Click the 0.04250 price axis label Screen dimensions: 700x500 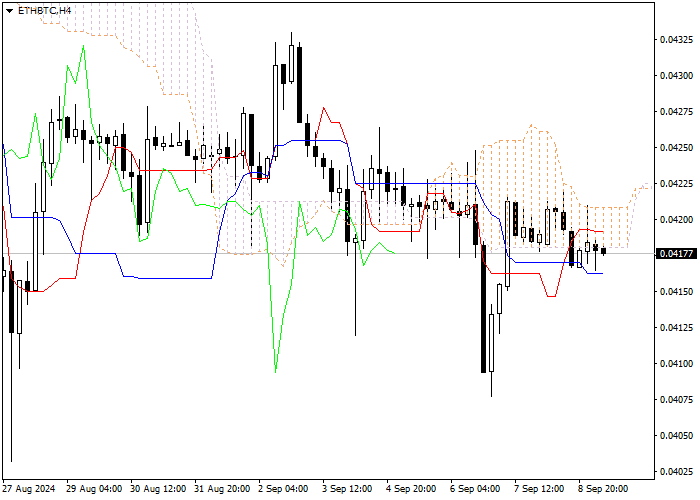coord(676,148)
